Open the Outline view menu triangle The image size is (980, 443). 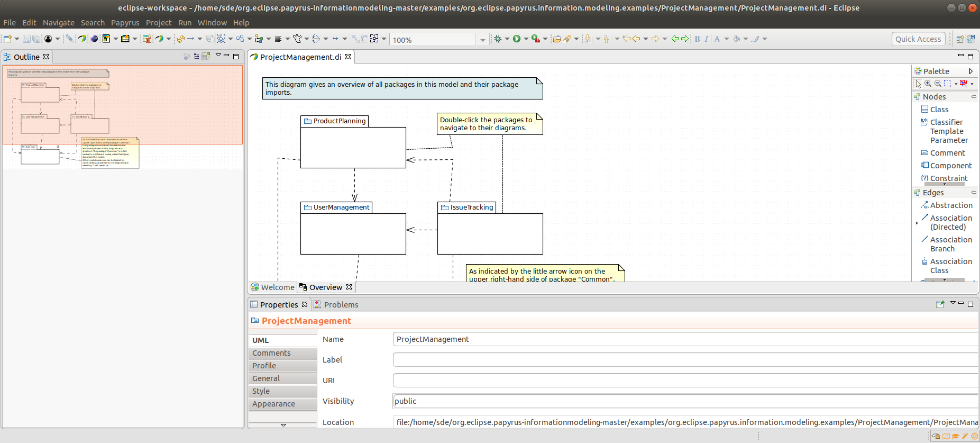click(218, 55)
